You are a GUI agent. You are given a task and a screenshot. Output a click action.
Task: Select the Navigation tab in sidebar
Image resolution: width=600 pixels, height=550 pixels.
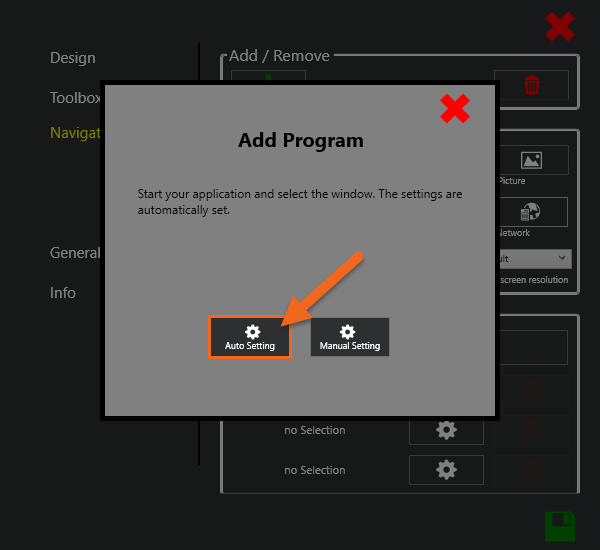[74, 132]
